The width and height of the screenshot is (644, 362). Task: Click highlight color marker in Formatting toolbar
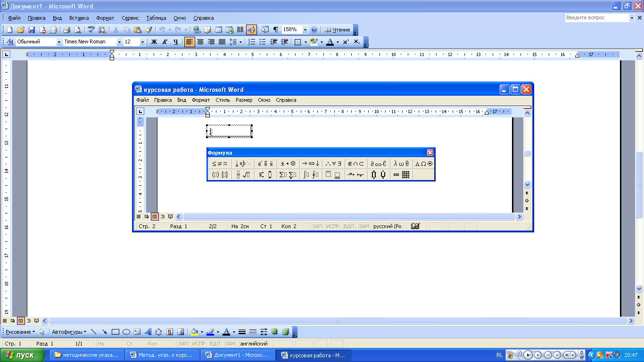[x=314, y=42]
